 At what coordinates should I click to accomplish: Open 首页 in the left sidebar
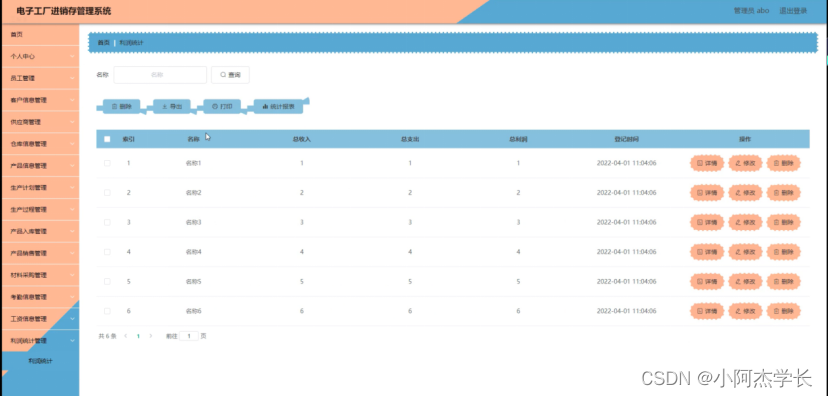(x=40, y=34)
